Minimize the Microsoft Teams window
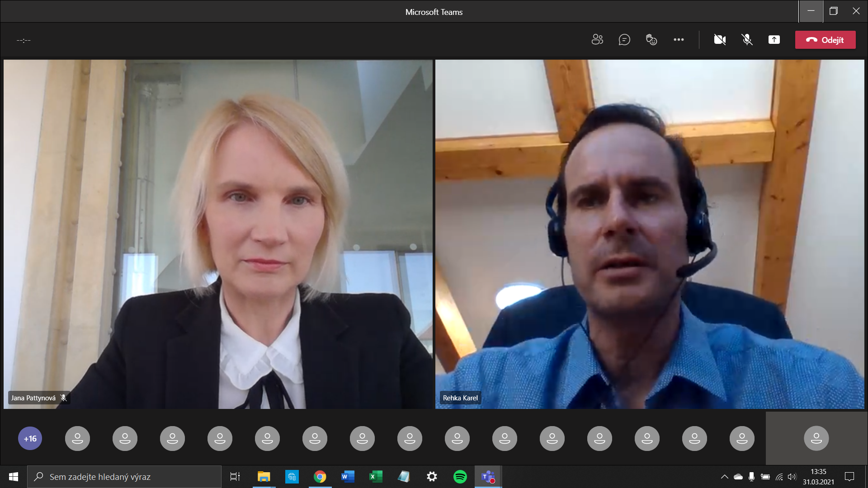868x488 pixels. point(811,11)
